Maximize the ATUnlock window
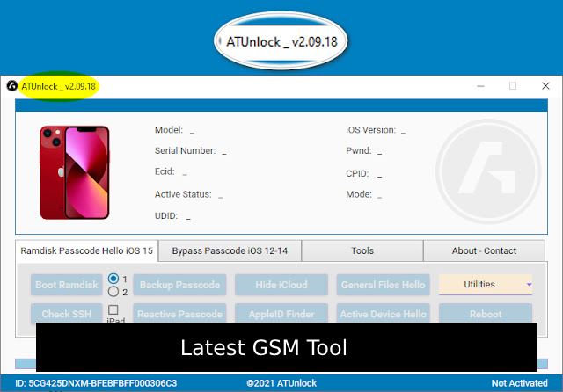The height and width of the screenshot is (392, 563). coord(513,86)
